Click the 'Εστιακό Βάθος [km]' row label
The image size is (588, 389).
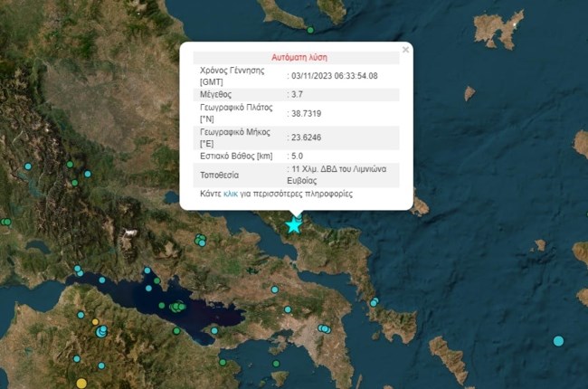coord(236,157)
